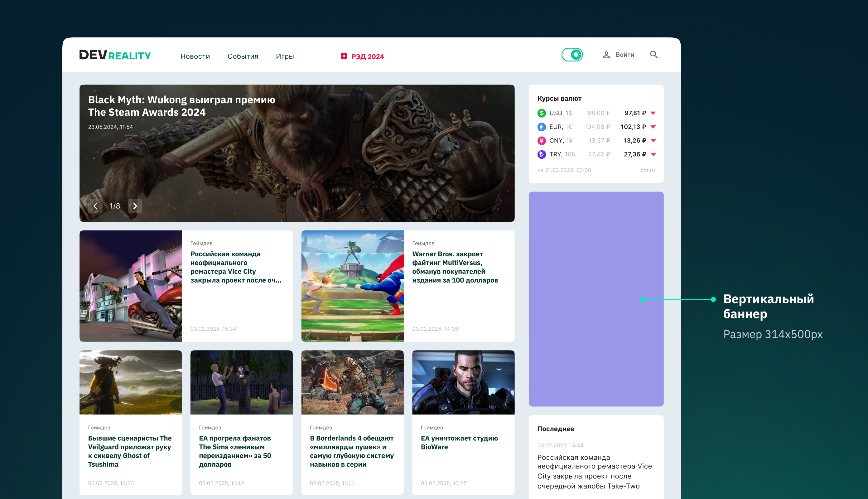Screen dimensions: 868x499
Task: Click the Геймдев tag on BioWare card
Action: pos(431,427)
